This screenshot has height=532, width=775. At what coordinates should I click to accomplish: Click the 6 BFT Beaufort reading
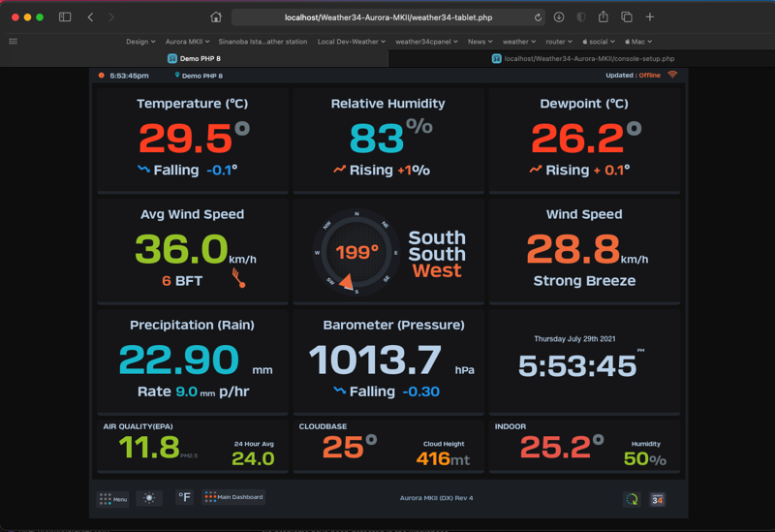pos(182,281)
